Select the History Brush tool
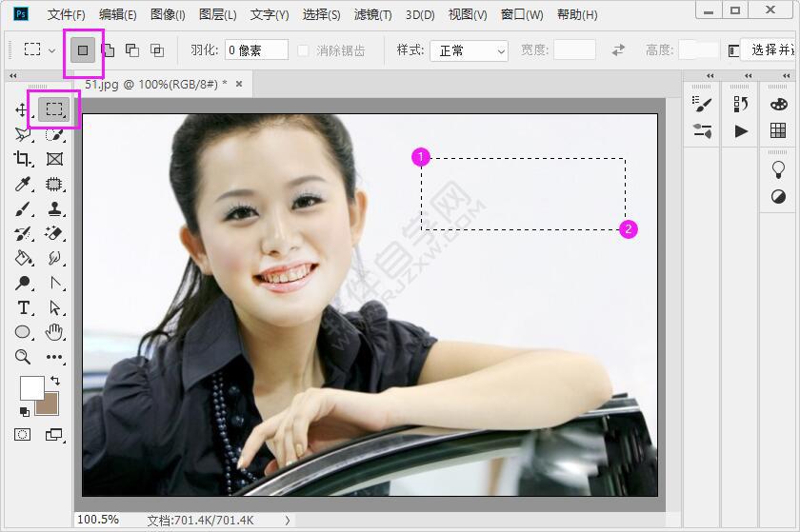Image resolution: width=800 pixels, height=532 pixels. (23, 233)
